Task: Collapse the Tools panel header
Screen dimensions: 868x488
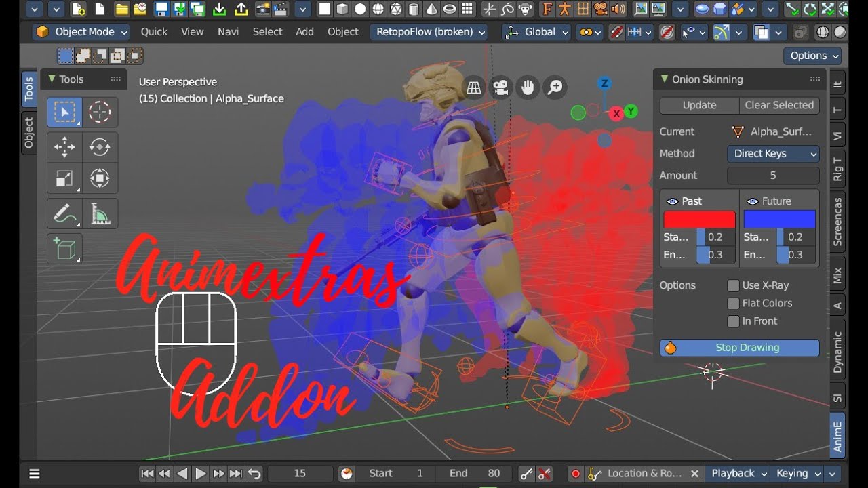Action: tap(52, 79)
